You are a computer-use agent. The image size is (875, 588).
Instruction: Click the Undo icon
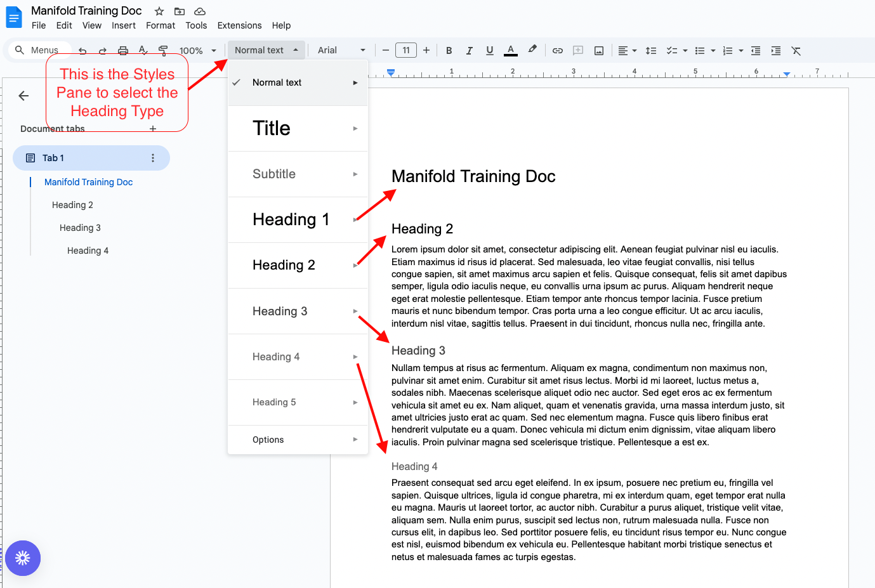82,50
